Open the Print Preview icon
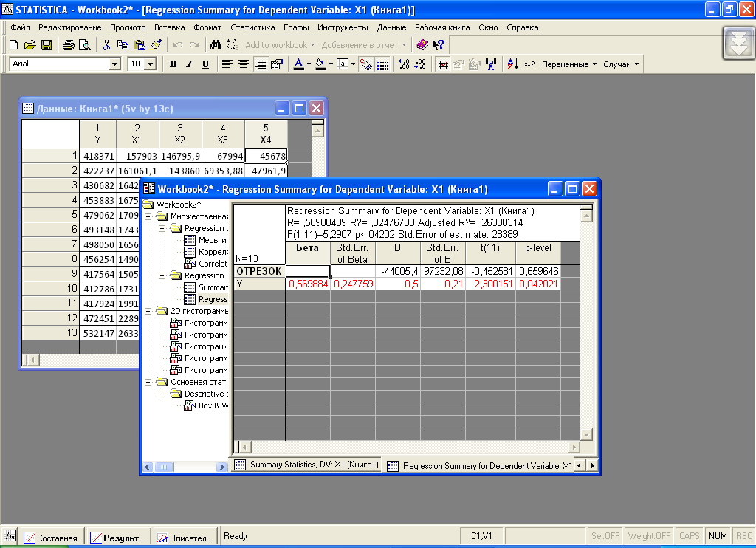This screenshot has width=756, height=548. (85, 45)
